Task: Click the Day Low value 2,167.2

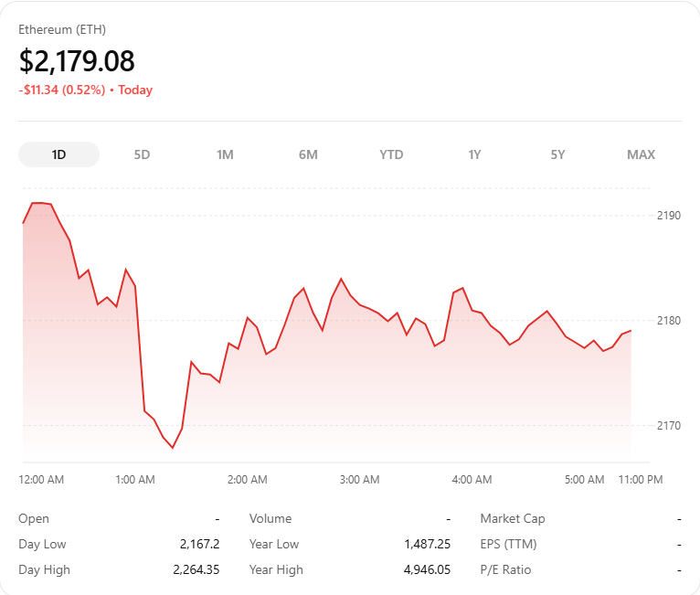Action: 199,544
